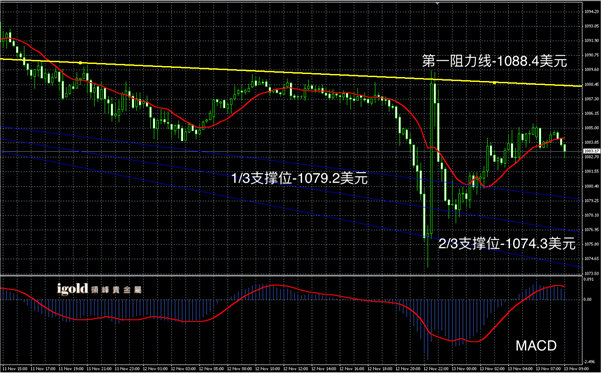Click the 第一阻力线-1088.4美元 annotation label
This screenshot has height=373, width=601.
pyautogui.click(x=494, y=61)
